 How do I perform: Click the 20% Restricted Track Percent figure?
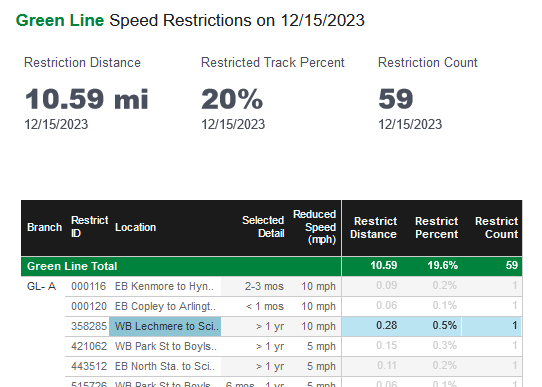(232, 99)
